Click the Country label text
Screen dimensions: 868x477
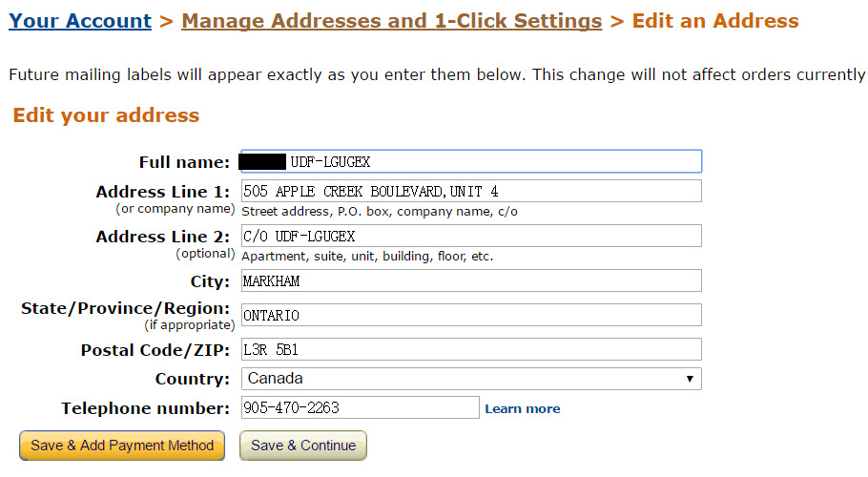[x=192, y=379]
